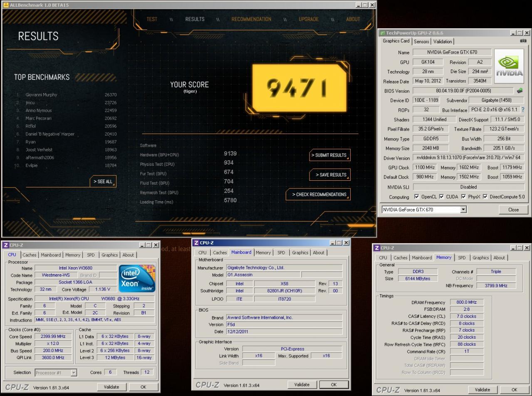Click the 9471 score panel

tap(299, 88)
